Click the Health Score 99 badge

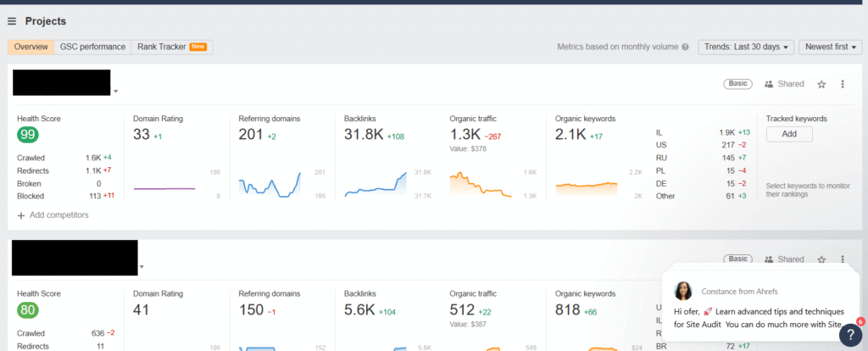point(28,135)
